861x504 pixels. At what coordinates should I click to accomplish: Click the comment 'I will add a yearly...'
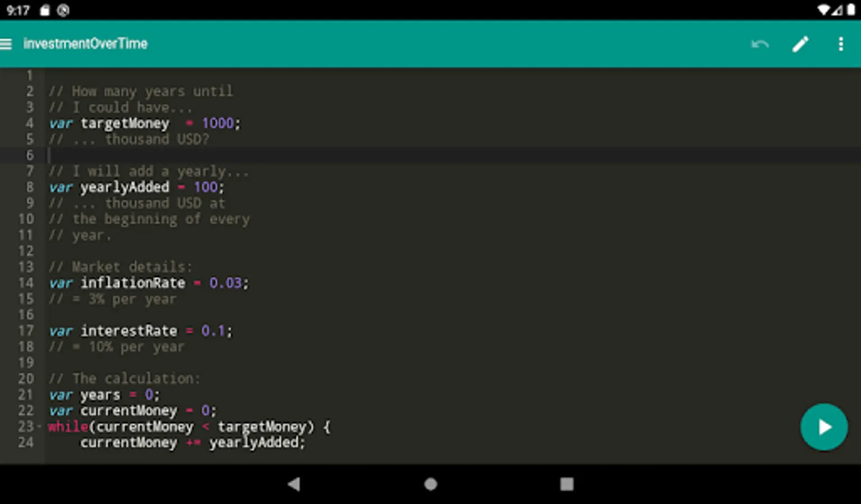tap(149, 171)
